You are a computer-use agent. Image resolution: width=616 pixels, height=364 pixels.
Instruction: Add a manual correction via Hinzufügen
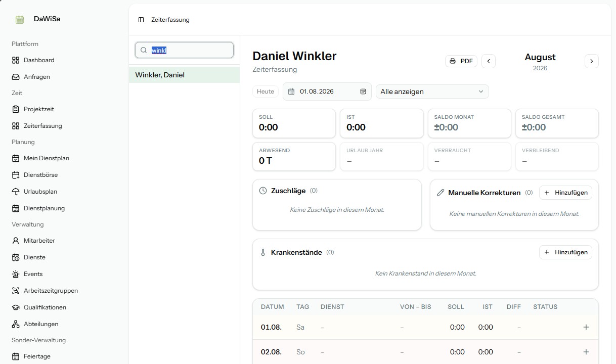565,193
